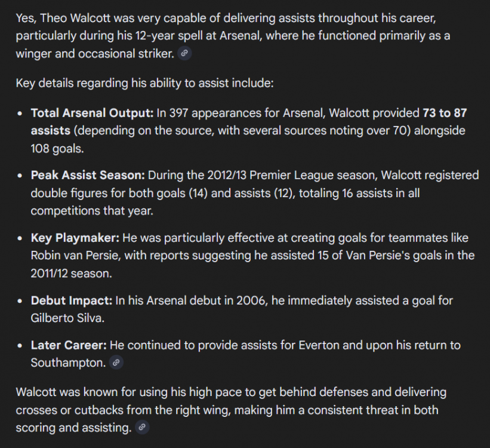Click the link icon after "scoring and assisting."

coord(141,427)
